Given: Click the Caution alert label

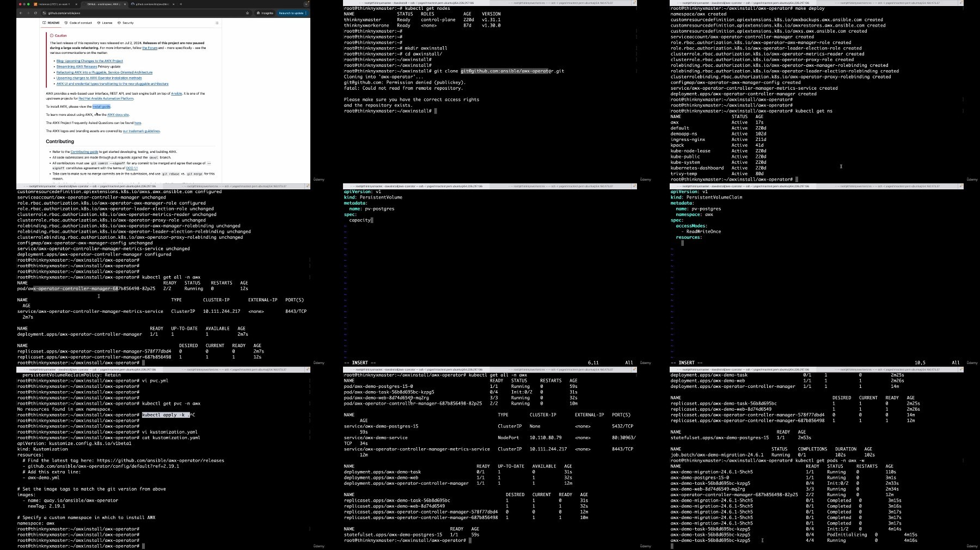Looking at the screenshot, I should pyautogui.click(x=61, y=35).
